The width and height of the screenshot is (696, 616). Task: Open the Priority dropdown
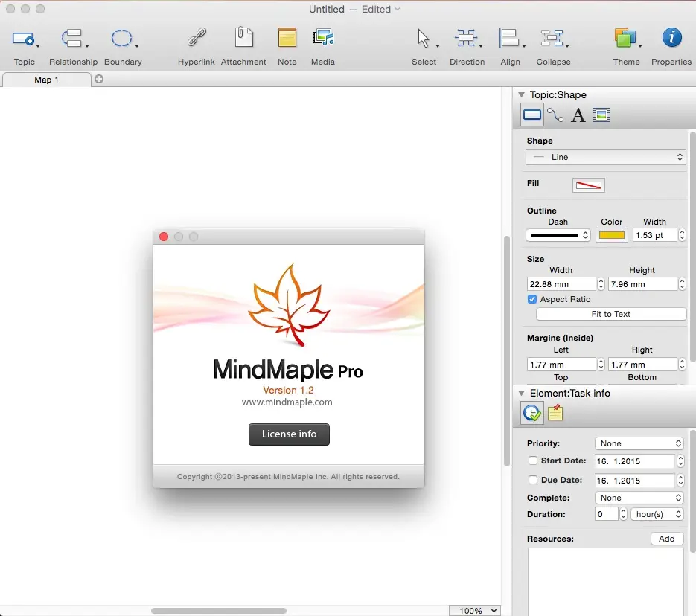click(x=639, y=443)
